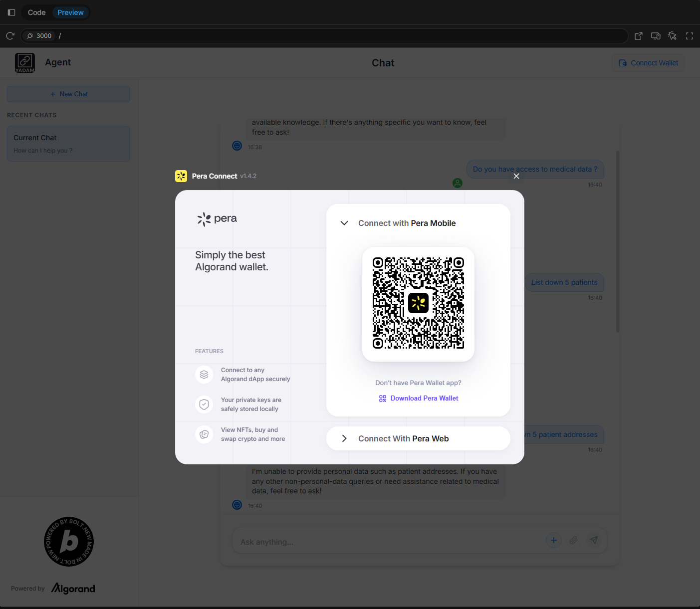The width and height of the screenshot is (700, 609).
Task: Click the 'Don't have Pera Wallet app?' text
Action: (418, 383)
